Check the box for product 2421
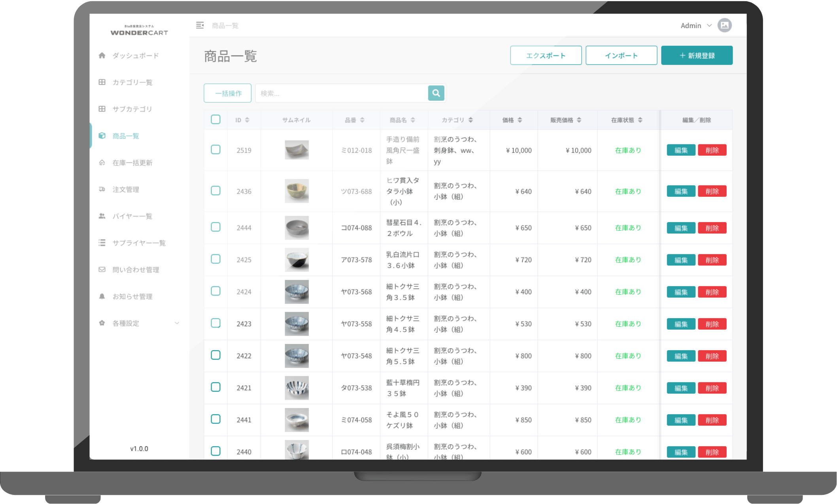The image size is (837, 504). (215, 387)
